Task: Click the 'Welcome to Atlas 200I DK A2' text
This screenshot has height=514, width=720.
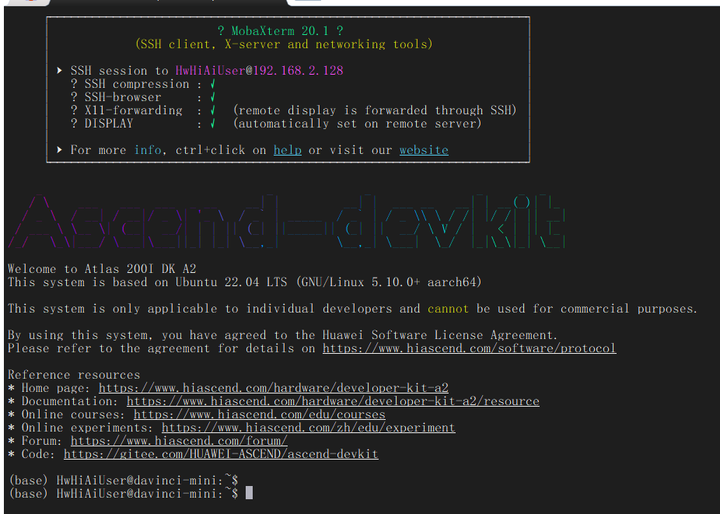Action: pos(102,269)
